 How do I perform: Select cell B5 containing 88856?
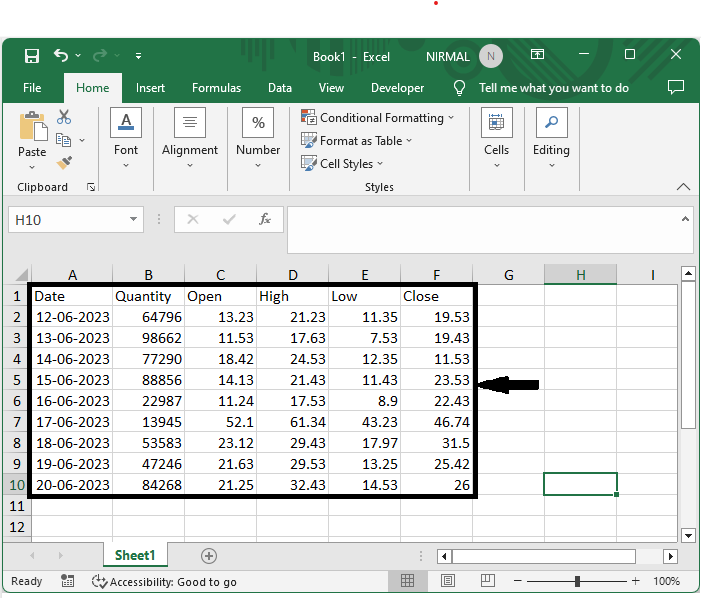(x=148, y=380)
